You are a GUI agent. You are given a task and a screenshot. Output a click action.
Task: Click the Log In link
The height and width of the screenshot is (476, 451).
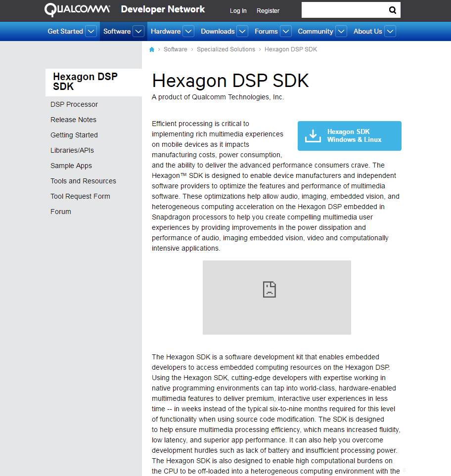(238, 10)
